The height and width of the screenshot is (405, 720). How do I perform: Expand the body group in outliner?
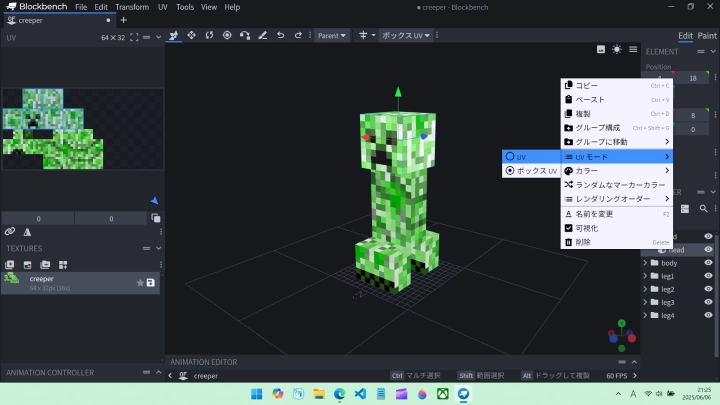[645, 263]
